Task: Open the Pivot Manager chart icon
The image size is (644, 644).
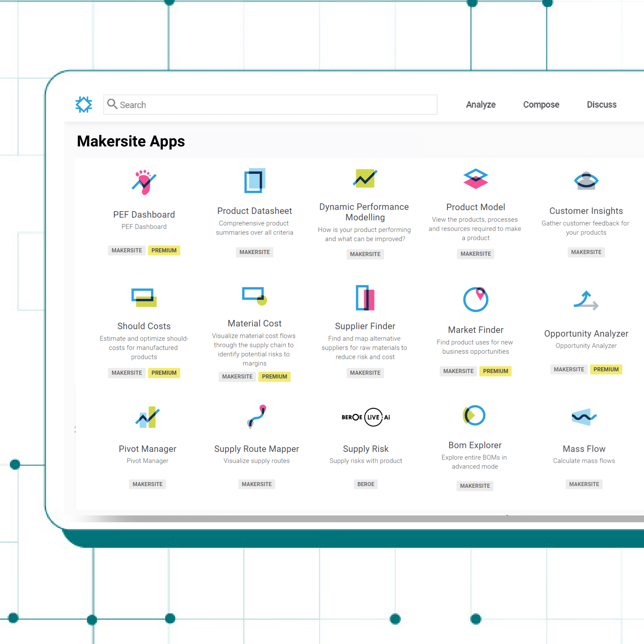Action: [147, 417]
